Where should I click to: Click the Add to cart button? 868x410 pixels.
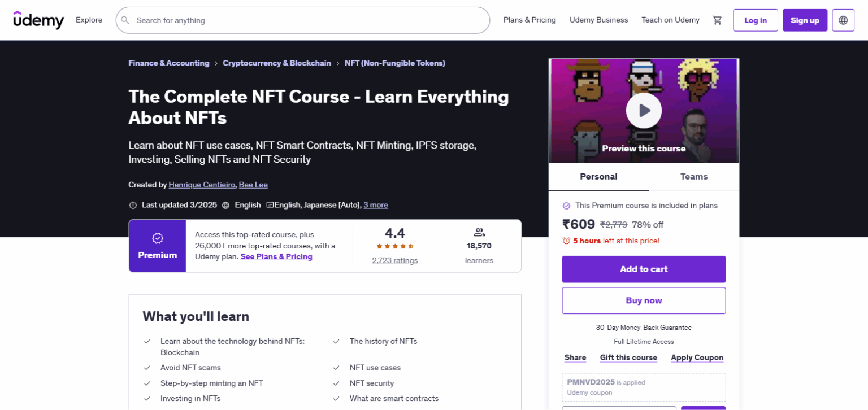pos(644,269)
